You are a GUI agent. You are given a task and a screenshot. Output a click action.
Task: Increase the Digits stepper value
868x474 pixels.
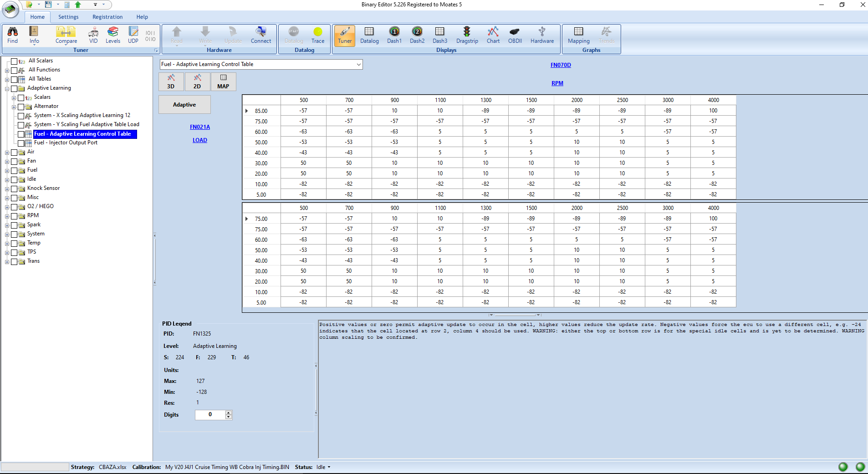click(x=229, y=413)
